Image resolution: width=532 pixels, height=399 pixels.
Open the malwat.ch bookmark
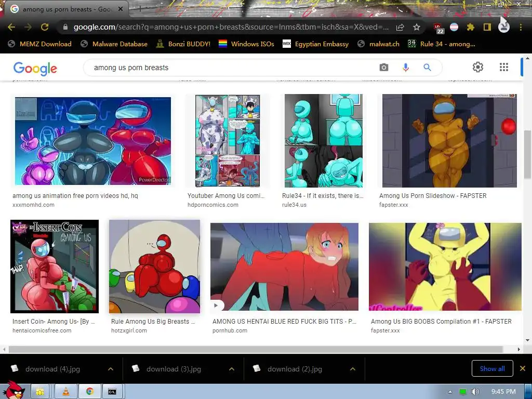tap(379, 44)
